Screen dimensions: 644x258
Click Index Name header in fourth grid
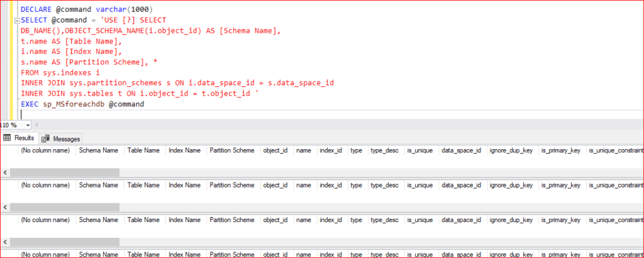[x=184, y=254]
